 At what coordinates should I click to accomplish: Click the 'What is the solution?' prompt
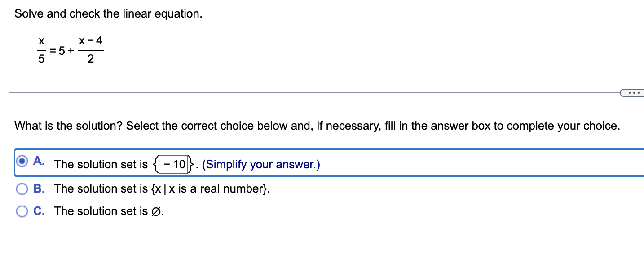click(69, 126)
